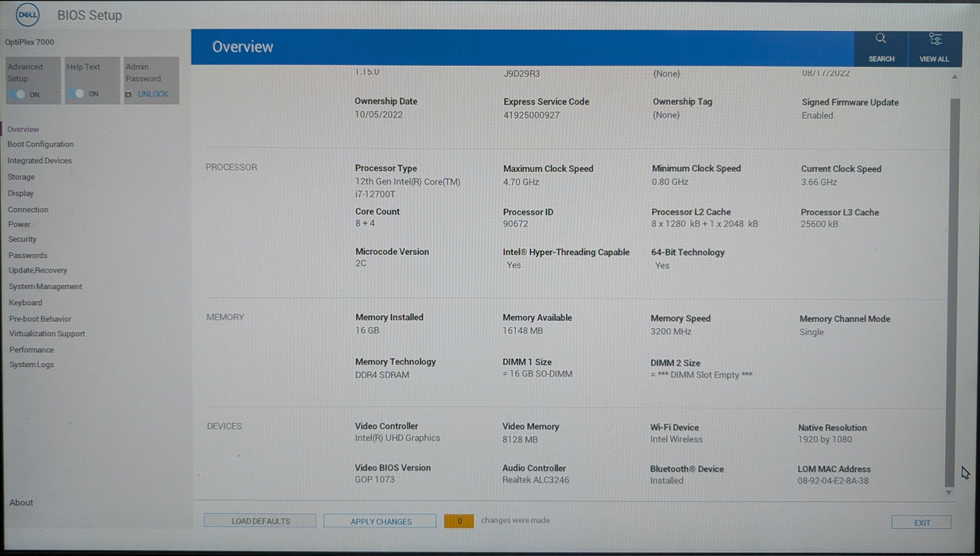980x556 pixels.
Task: Click the Single channel mode value
Action: pyautogui.click(x=812, y=332)
